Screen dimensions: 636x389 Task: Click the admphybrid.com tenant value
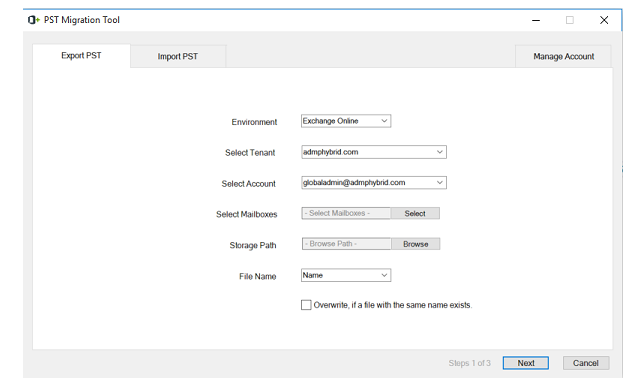[331, 152]
